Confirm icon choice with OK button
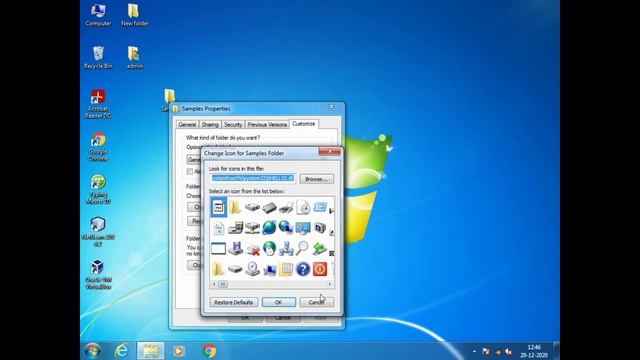The image size is (640, 360). point(278,302)
